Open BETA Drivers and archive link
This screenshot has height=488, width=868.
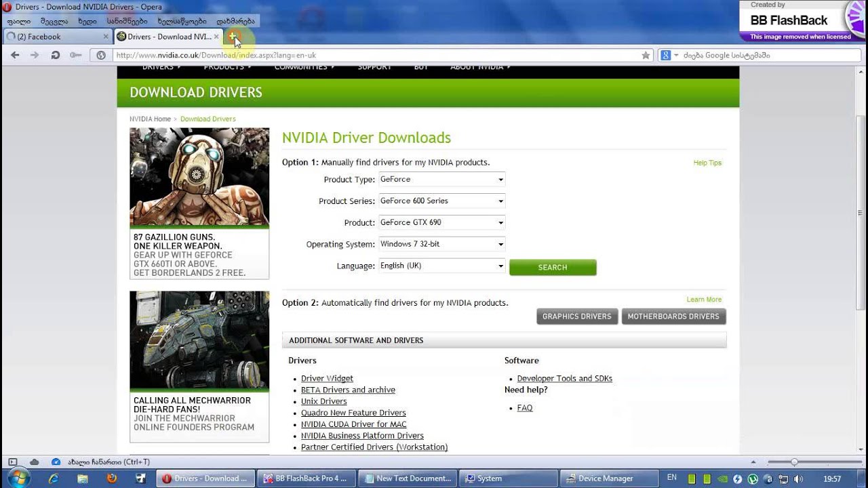point(348,390)
